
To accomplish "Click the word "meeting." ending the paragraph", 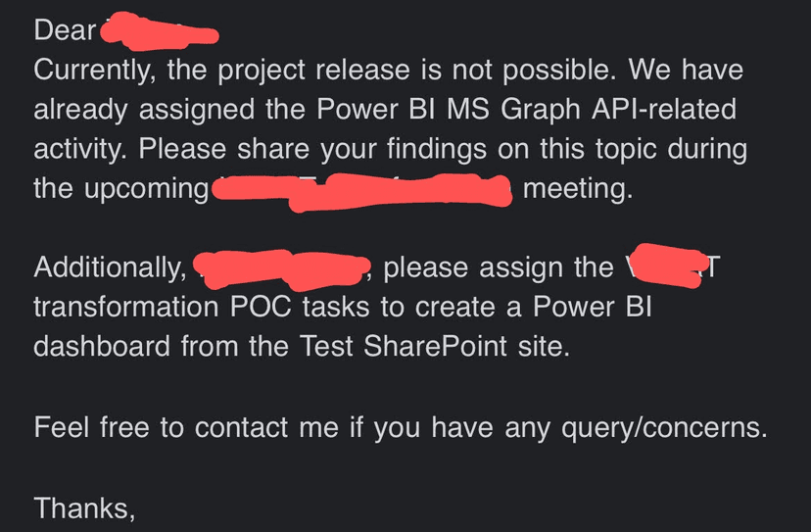I will pyautogui.click(x=578, y=187).
